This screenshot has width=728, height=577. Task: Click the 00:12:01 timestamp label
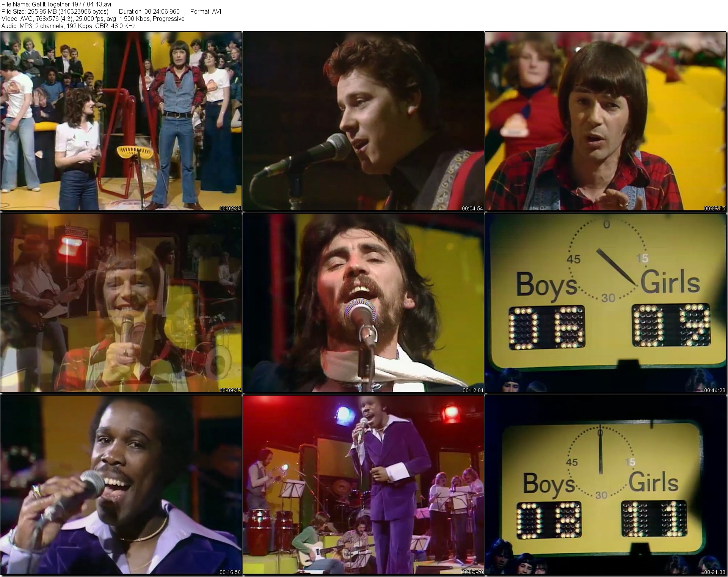(x=472, y=390)
